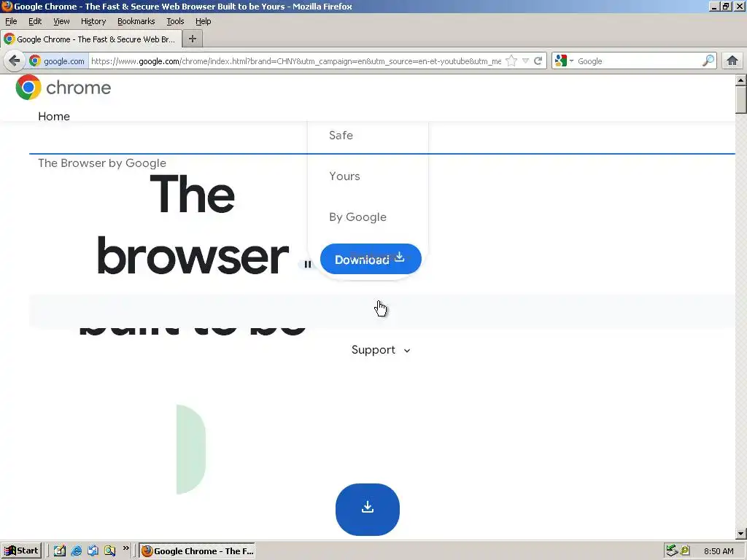Open the search engine selector dropdown

point(564,61)
